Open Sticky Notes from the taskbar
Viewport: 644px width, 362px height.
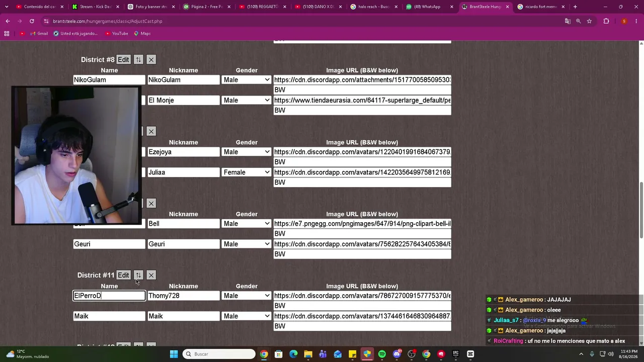click(x=352, y=354)
